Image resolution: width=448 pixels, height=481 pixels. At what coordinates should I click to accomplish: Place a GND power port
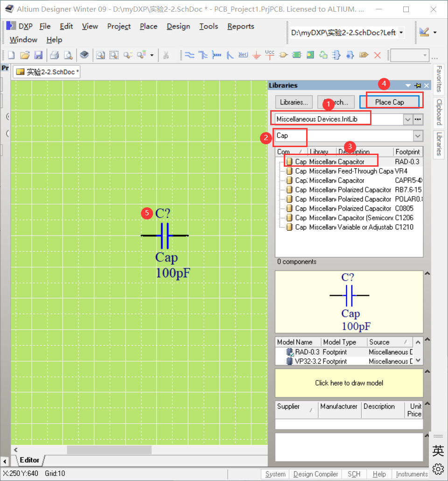256,56
